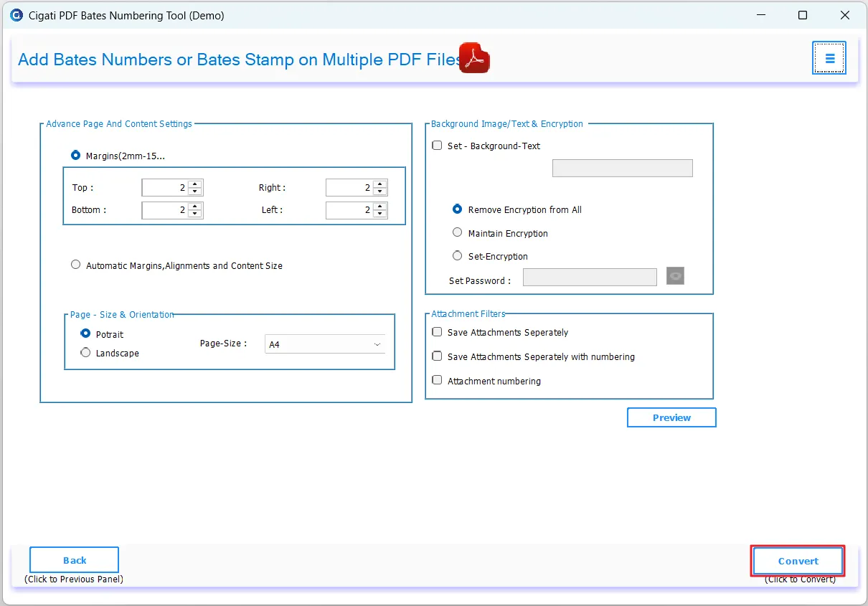
Task: Select Automatic Margins, Alignments and Content Size
Action: (76, 265)
